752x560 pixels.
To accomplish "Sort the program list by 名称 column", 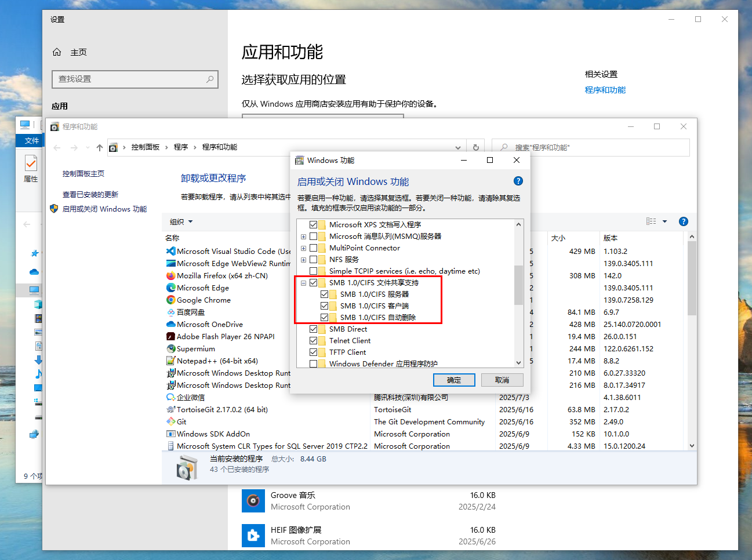I will [x=172, y=238].
